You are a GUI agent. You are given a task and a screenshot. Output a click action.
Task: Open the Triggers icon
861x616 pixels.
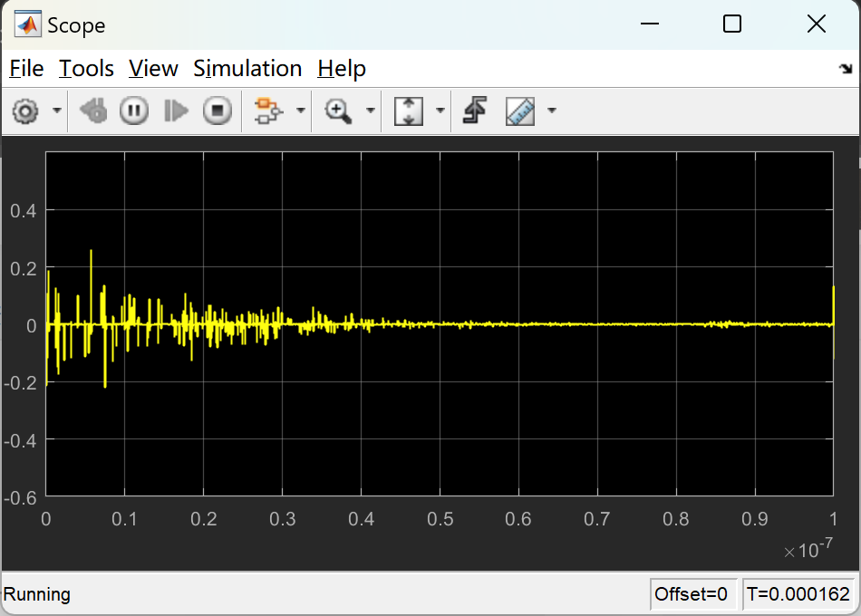pyautogui.click(x=475, y=111)
